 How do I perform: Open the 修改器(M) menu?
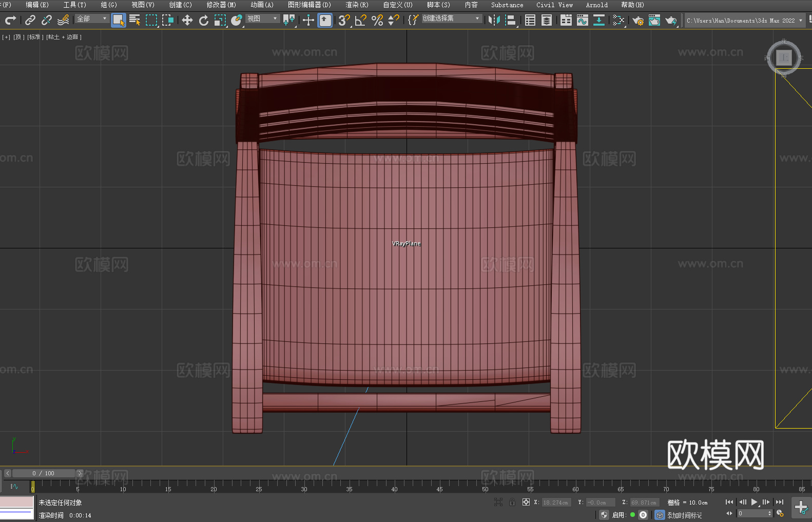click(221, 5)
